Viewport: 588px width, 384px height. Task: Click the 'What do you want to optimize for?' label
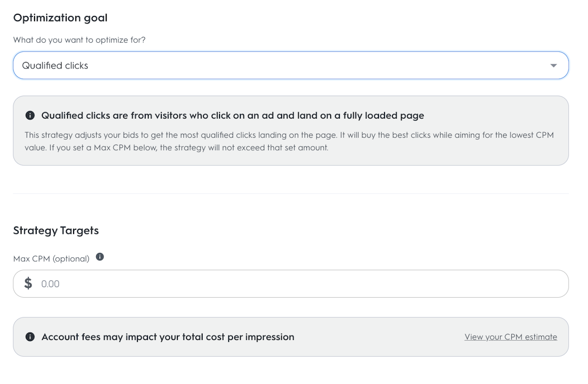[79, 40]
